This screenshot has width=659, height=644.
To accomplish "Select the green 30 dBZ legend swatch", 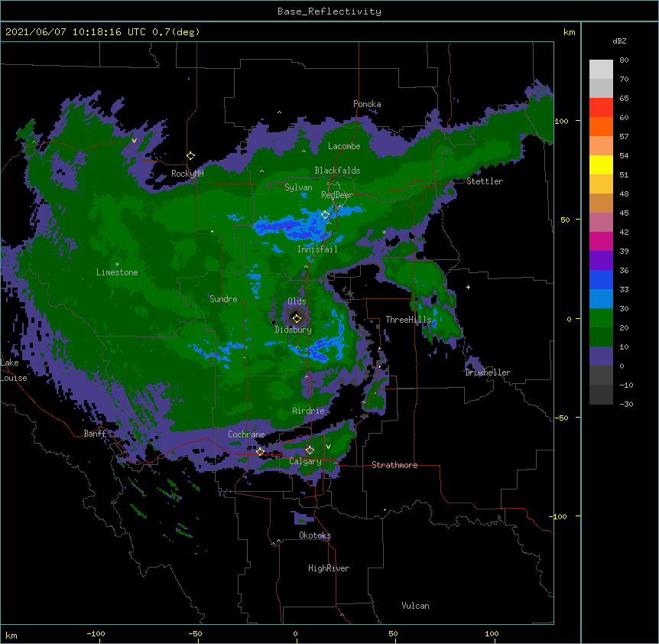I will [601, 318].
